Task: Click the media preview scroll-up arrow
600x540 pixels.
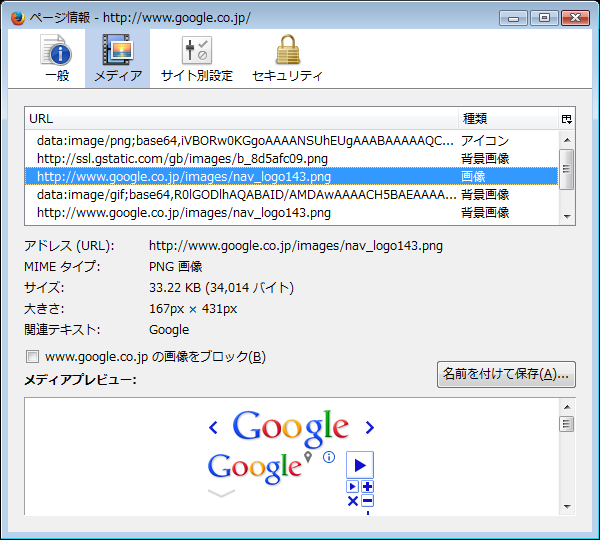Action: pos(567,406)
